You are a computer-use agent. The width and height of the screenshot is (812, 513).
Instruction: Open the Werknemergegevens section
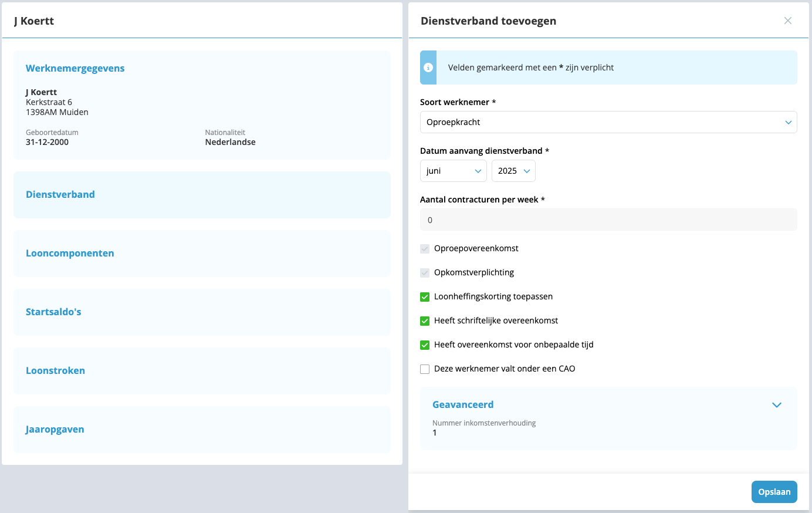pos(75,68)
